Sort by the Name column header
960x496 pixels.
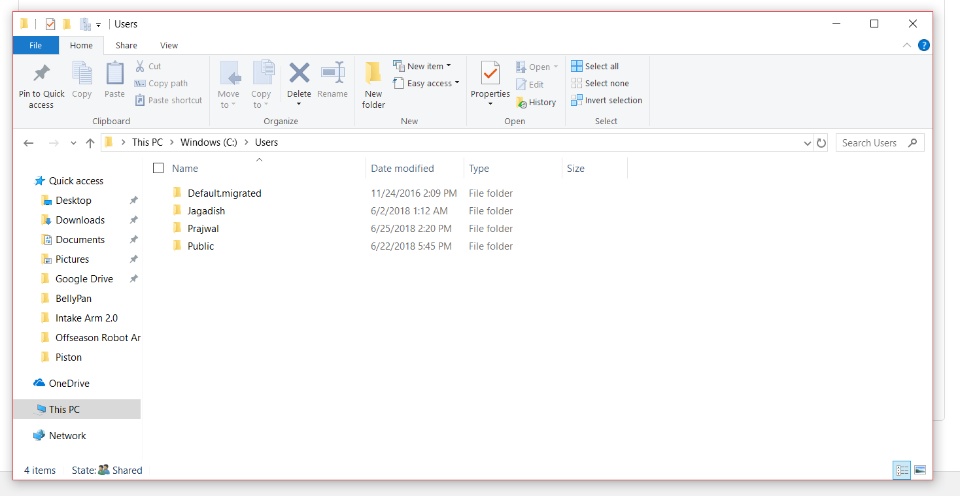coord(185,168)
